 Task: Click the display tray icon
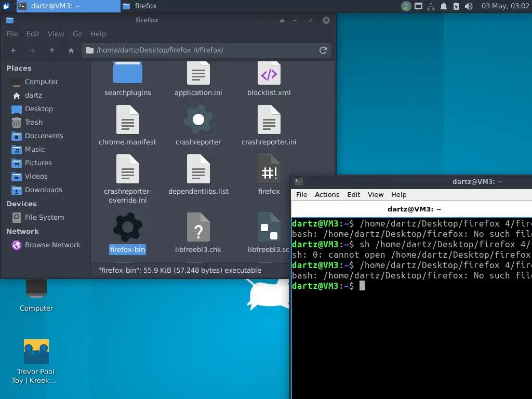(x=418, y=6)
